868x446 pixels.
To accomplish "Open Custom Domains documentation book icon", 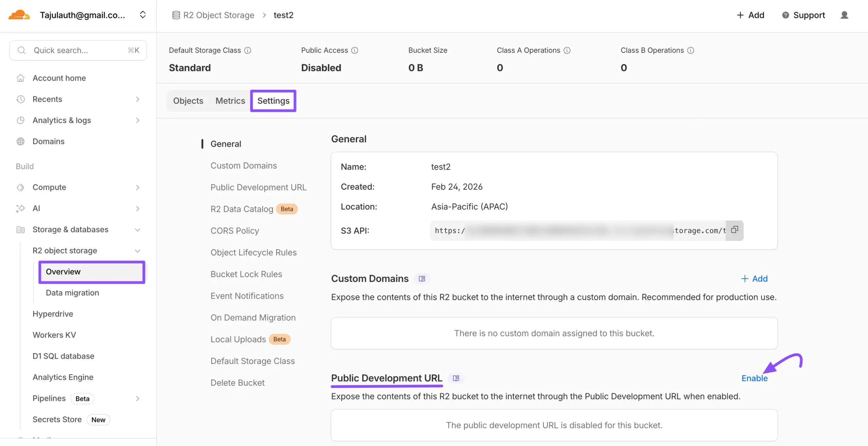I will click(422, 279).
